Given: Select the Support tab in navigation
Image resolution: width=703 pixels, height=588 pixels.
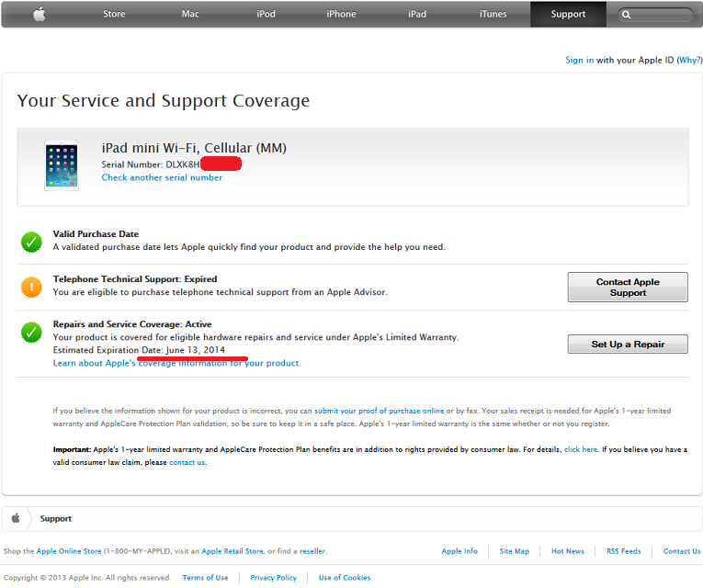Looking at the screenshot, I should [568, 14].
